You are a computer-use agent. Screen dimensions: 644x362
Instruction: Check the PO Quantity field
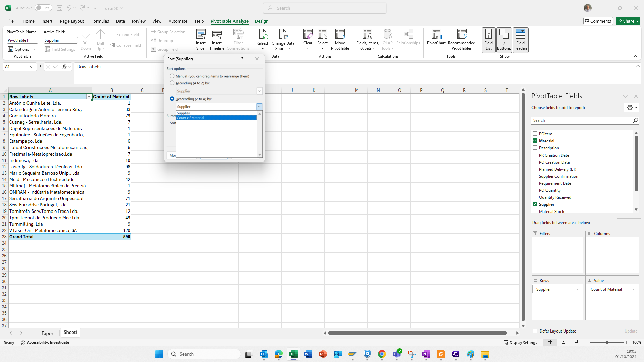click(535, 190)
